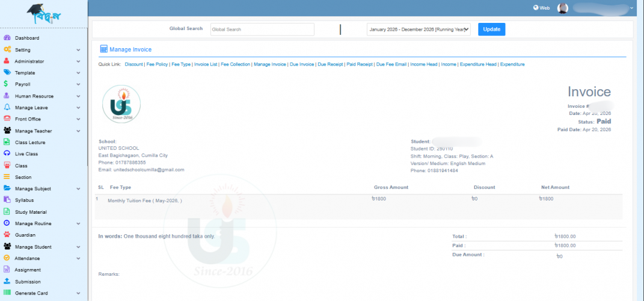This screenshot has height=301, width=644.
Task: Open the Dashboard menu item
Action: point(27,39)
